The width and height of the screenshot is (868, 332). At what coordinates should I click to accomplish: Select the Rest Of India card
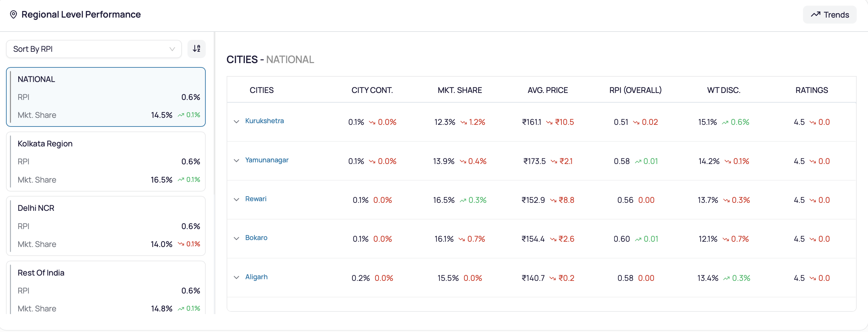click(106, 288)
